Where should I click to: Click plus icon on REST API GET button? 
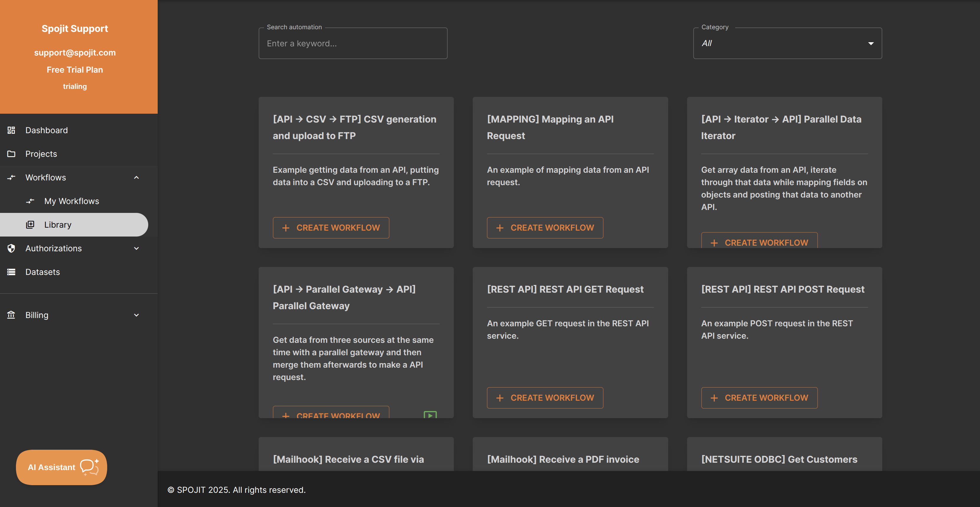pos(500,397)
